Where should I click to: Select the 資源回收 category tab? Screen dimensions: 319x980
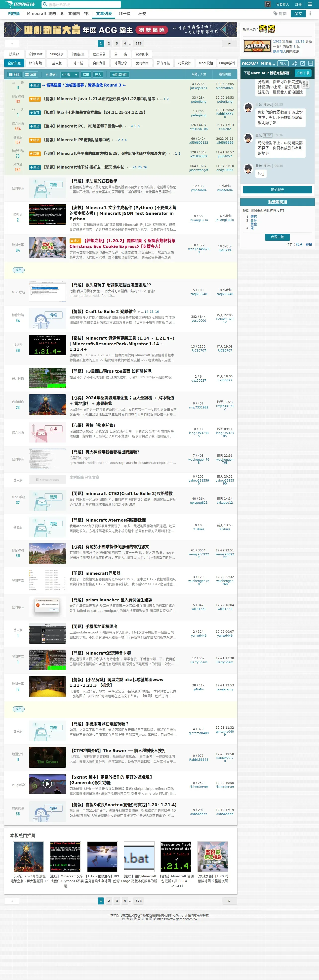coord(142,54)
